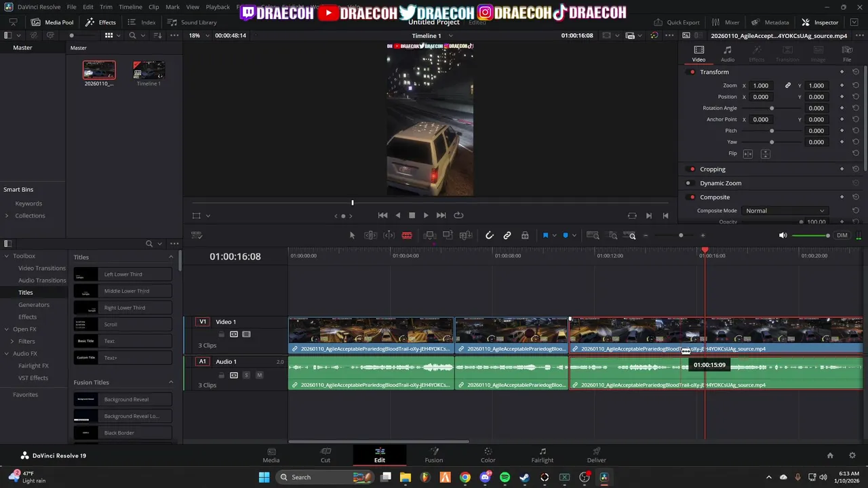Switch to the Color page
Image resolution: width=868 pixels, height=488 pixels.
click(x=488, y=455)
